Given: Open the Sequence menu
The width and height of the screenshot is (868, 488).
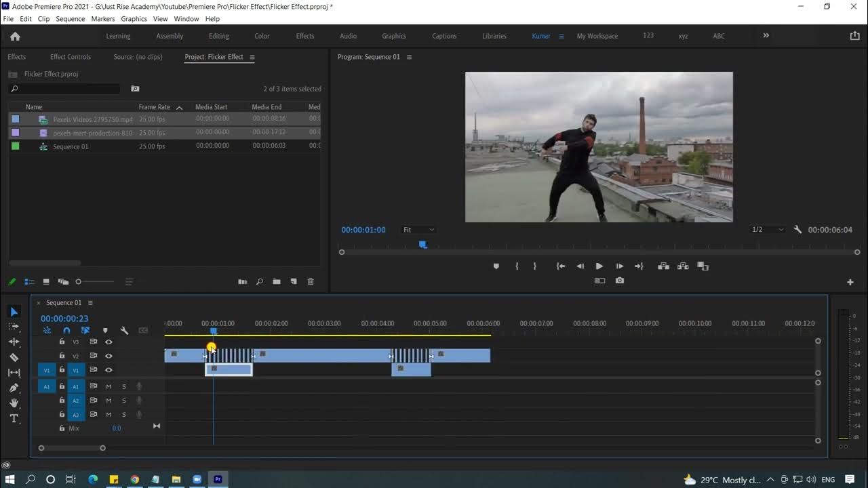Looking at the screenshot, I should pos(70,19).
